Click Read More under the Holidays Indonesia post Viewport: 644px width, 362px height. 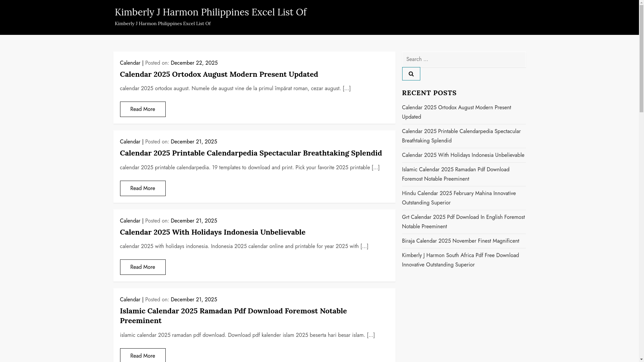coord(143,267)
